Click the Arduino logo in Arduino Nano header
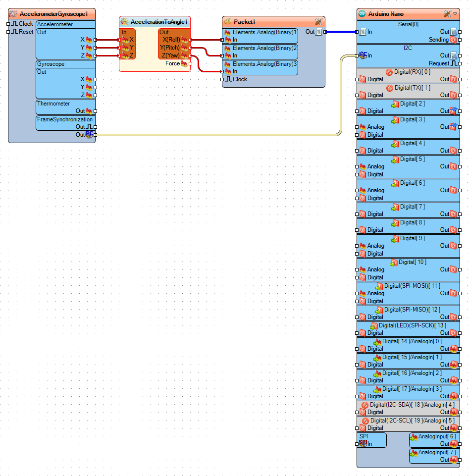 362,13
